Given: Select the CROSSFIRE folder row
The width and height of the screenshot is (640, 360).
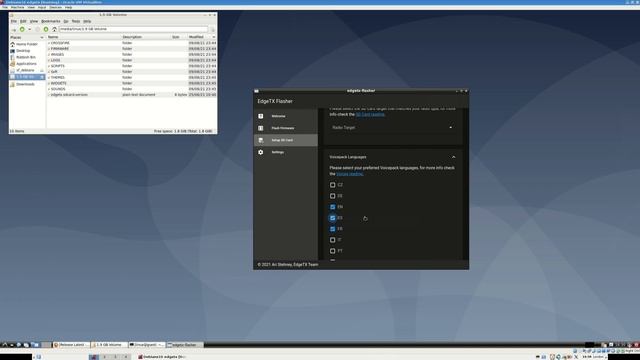Looking at the screenshot, I should 132,43.
